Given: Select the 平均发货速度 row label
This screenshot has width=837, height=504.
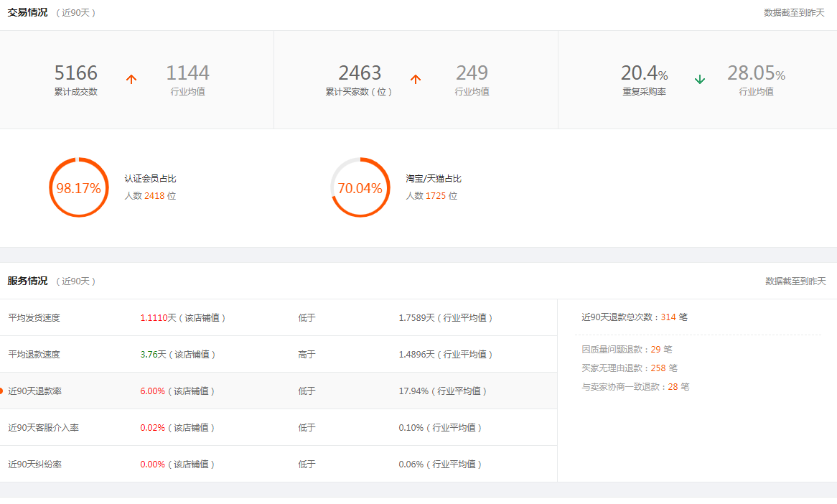Looking at the screenshot, I should point(34,318).
